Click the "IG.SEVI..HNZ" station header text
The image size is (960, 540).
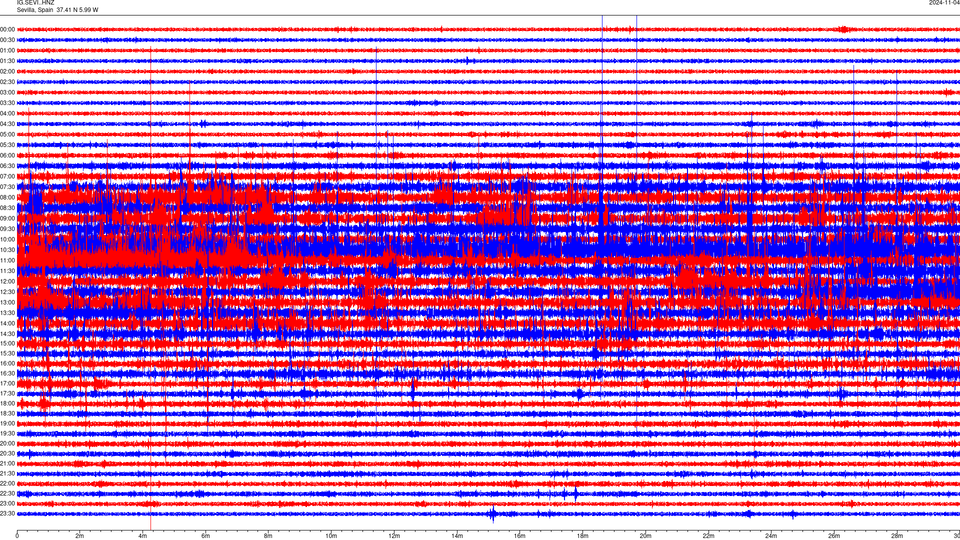pos(36,3)
